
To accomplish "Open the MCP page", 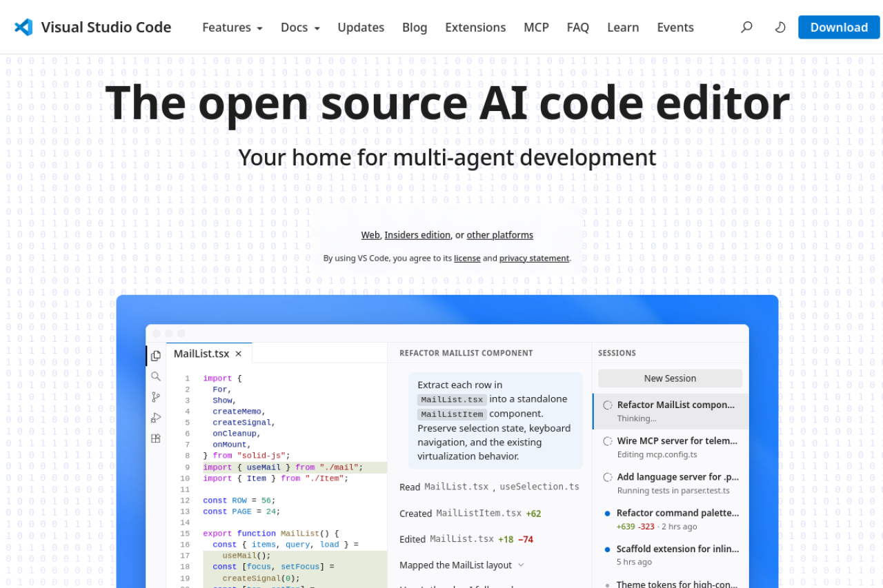I will tap(536, 28).
